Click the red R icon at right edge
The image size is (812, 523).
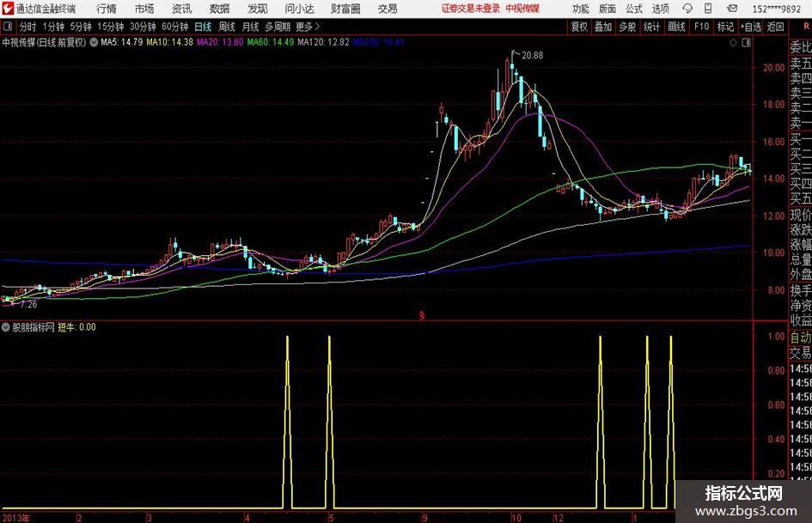click(806, 27)
